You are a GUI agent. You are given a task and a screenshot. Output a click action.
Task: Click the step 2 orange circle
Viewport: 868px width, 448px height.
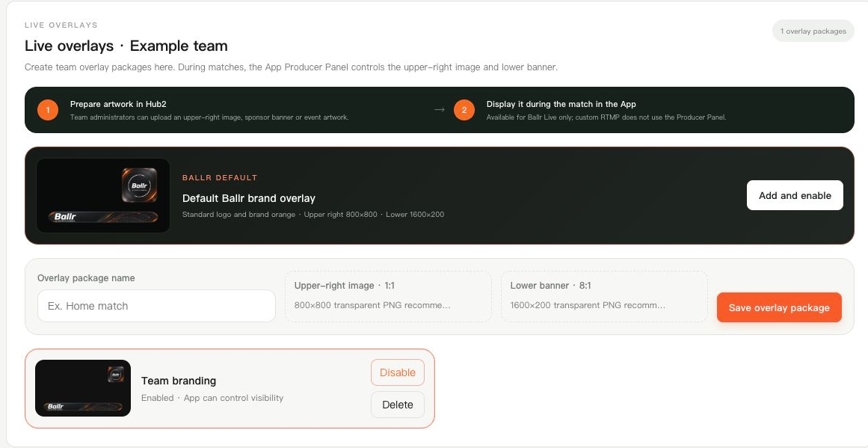464,110
